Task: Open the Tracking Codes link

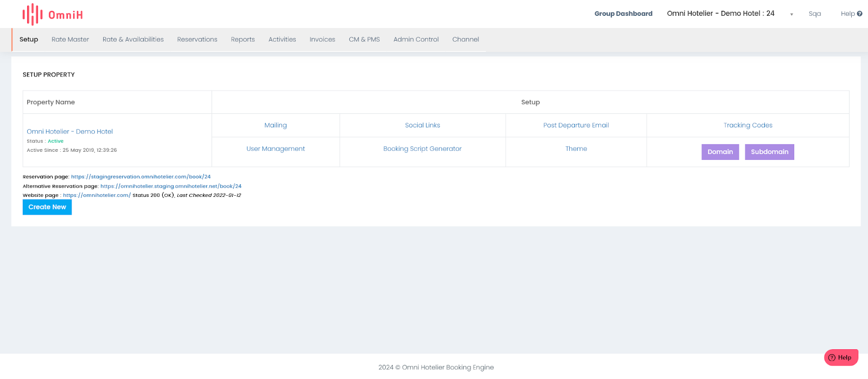Action: (x=748, y=125)
